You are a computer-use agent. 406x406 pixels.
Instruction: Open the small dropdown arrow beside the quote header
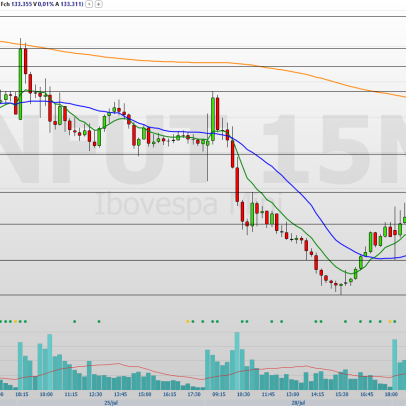[89, 4]
